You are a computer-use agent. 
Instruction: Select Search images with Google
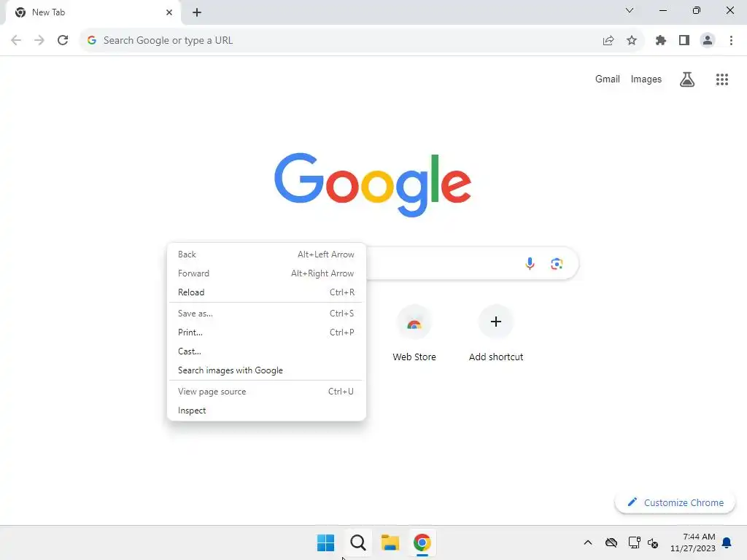[x=266, y=370]
